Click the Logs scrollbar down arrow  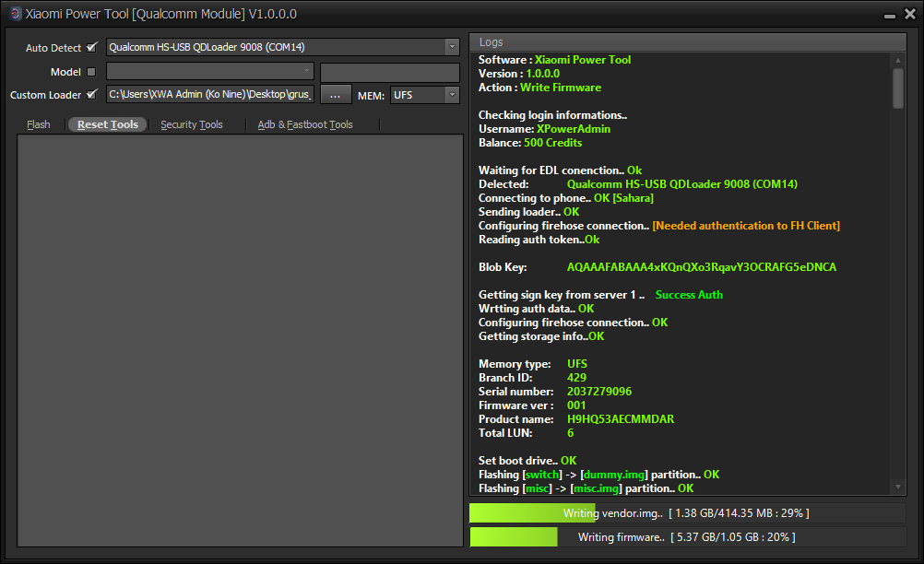[x=899, y=486]
